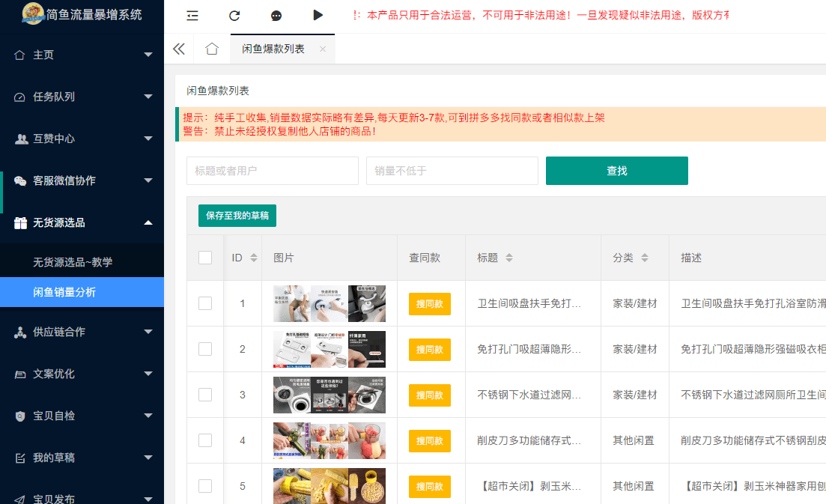
Task: Tick the select-all checkbox in table header
Action: tap(205, 258)
